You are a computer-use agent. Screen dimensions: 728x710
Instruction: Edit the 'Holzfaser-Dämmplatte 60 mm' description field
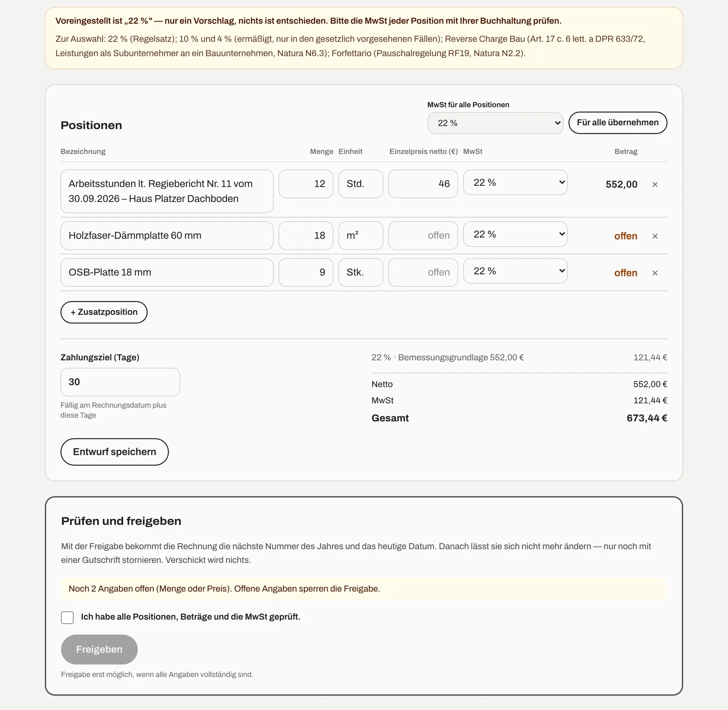point(167,236)
